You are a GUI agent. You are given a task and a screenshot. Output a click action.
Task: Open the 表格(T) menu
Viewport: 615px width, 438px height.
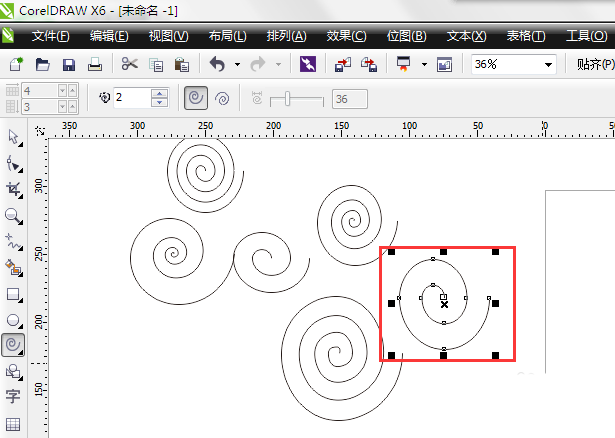526,36
